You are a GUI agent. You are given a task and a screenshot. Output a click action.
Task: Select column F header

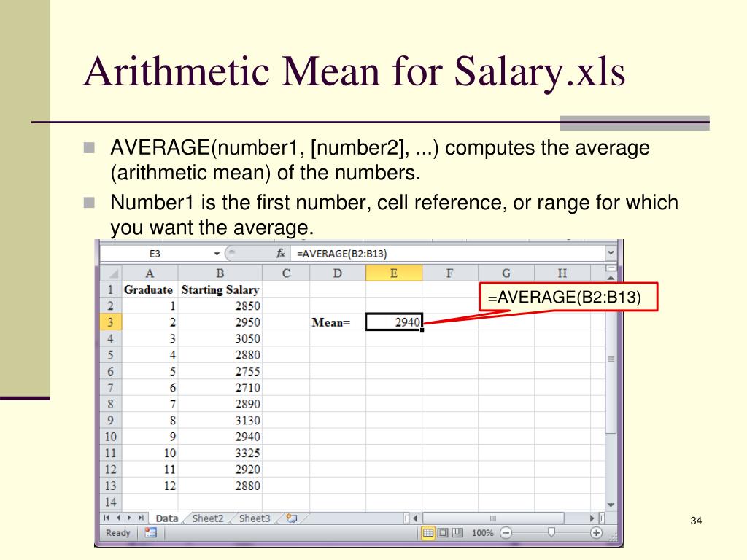(x=449, y=273)
